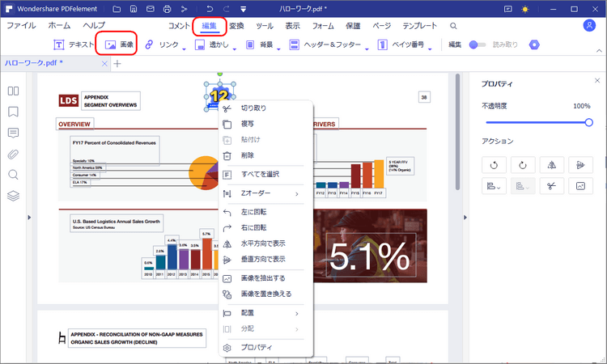Open align dropdown in Properties panel
This screenshot has width=607, height=364.
click(x=492, y=187)
